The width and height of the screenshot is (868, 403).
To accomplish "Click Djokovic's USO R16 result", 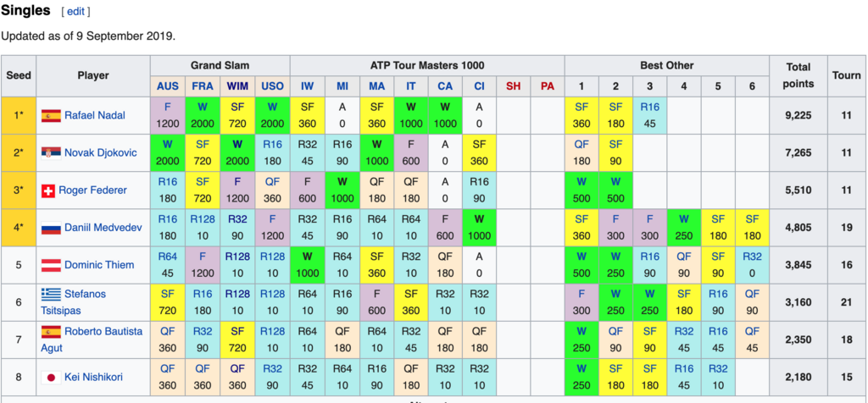I will [x=272, y=144].
